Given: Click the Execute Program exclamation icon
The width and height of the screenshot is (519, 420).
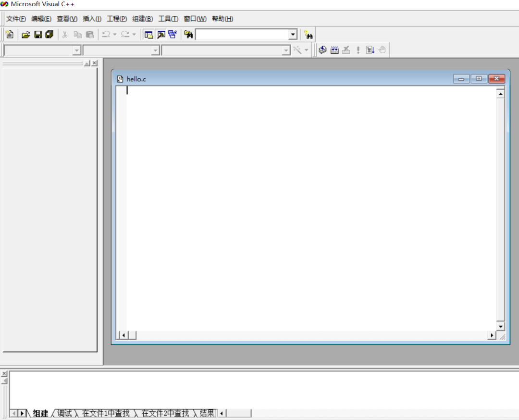Looking at the screenshot, I should click(358, 50).
